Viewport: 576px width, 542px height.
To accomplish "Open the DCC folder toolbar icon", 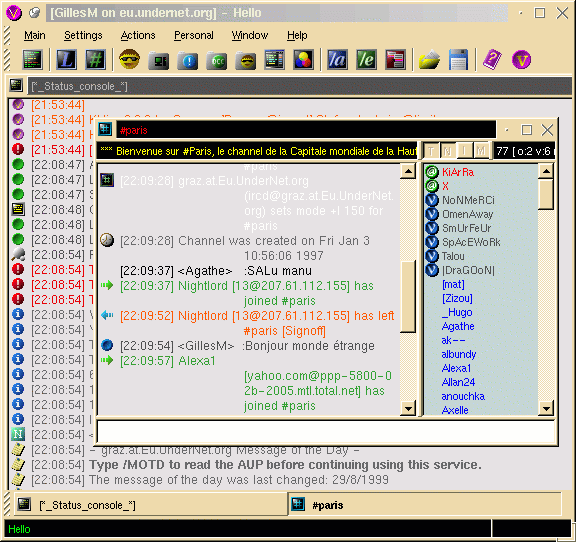I will [217, 61].
